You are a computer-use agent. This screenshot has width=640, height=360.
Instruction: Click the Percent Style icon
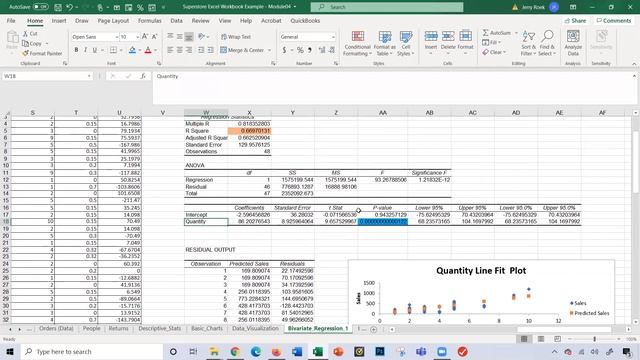click(300, 50)
